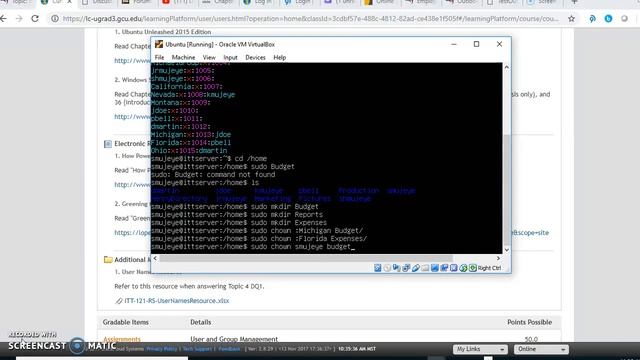This screenshot has height=360, width=640.
Task: Click the hard disk activity icon in VirtualBox status bar
Action: coord(378,268)
